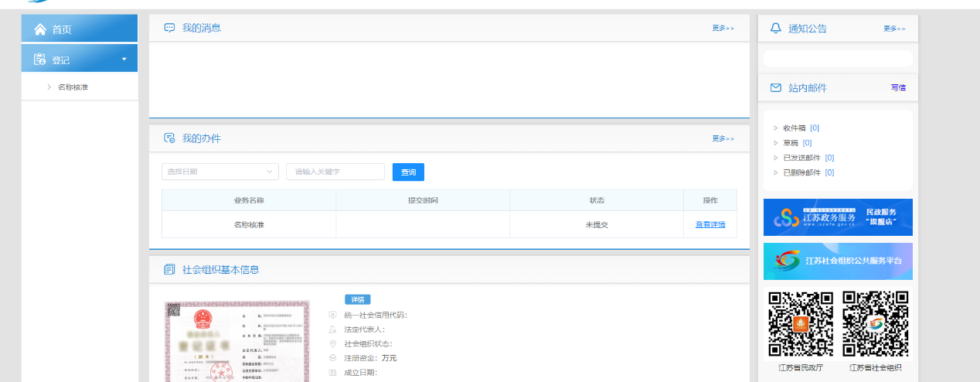
Task: Click the 站内邮件 envelope icon
Action: click(776, 88)
